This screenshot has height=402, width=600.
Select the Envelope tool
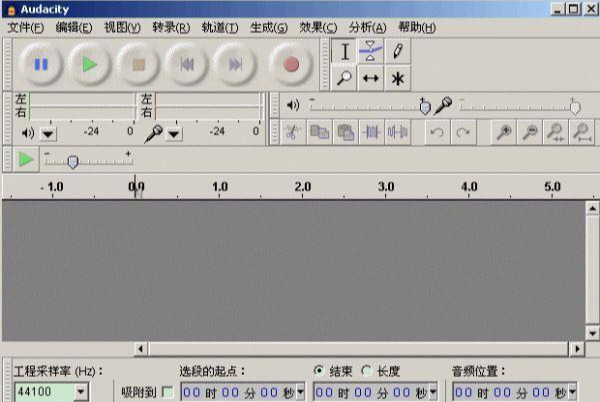370,52
